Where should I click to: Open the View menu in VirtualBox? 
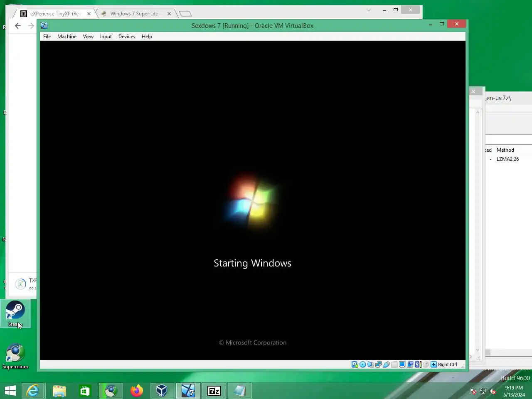tap(88, 37)
